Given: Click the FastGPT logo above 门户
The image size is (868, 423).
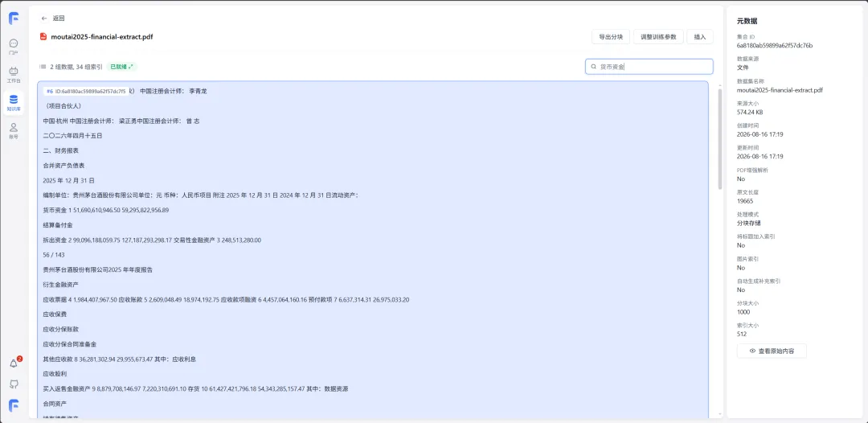Looking at the screenshot, I should (x=14, y=18).
